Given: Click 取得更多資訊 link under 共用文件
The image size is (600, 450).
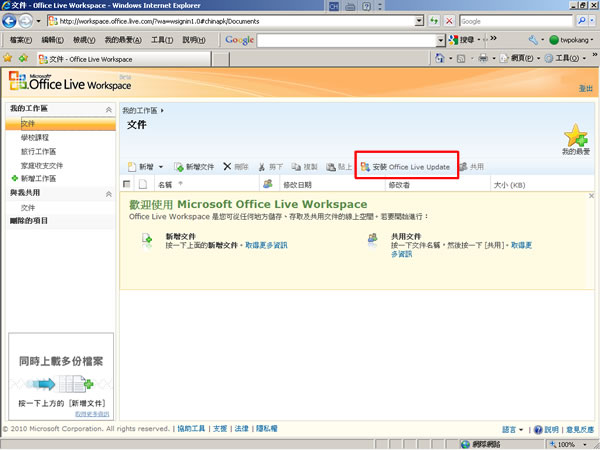Looking at the screenshot, I should (461, 249).
